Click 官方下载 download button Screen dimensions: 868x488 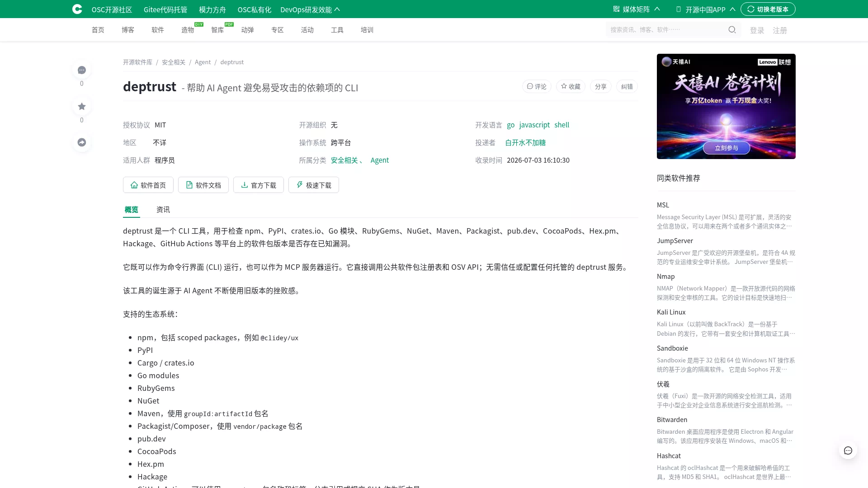pos(259,185)
